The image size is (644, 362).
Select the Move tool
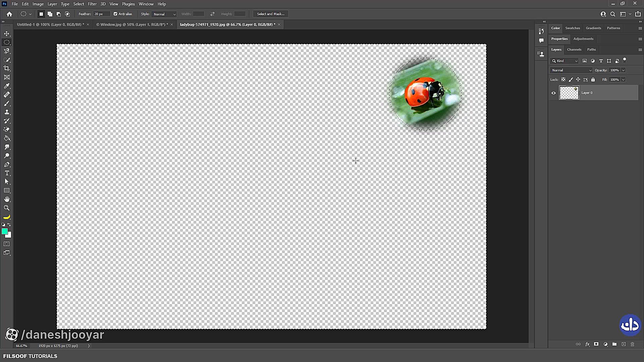[7, 34]
